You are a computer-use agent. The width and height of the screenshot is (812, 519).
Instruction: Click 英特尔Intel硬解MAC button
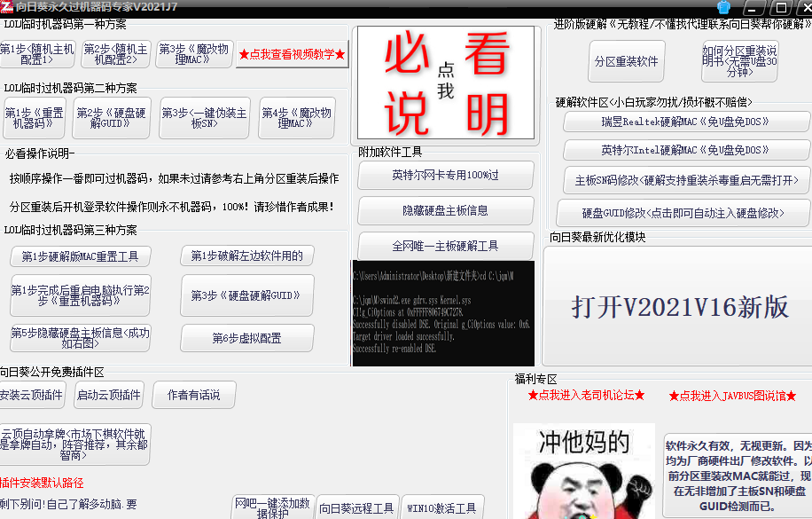point(685,150)
